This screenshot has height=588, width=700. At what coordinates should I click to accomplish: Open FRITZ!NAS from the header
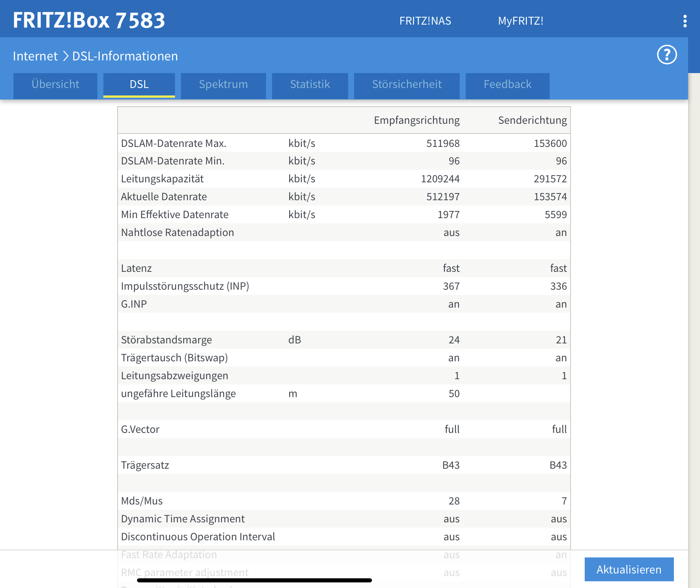click(425, 21)
